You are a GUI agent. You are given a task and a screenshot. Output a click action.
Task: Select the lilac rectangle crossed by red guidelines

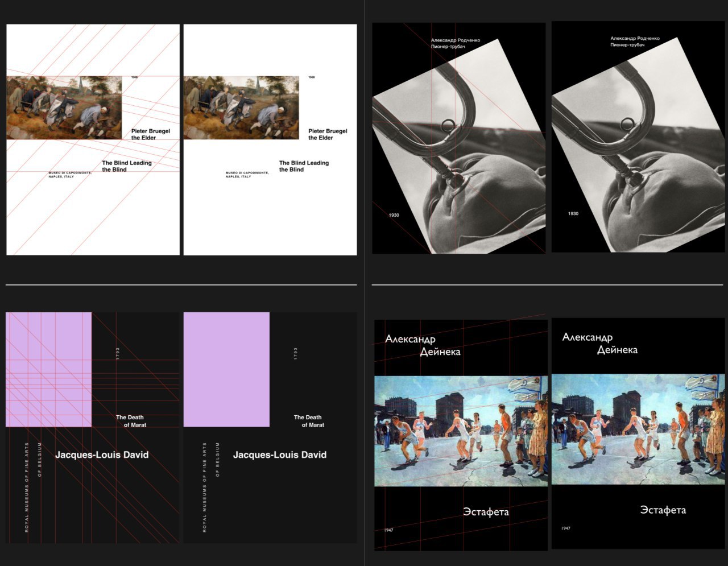coord(49,370)
